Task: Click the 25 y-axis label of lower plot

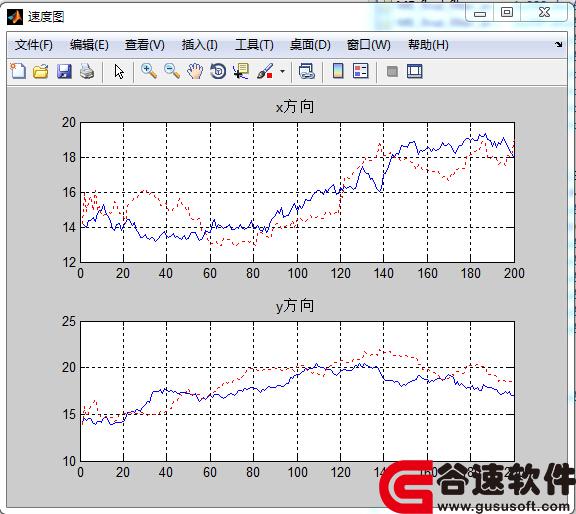Action: click(x=69, y=321)
